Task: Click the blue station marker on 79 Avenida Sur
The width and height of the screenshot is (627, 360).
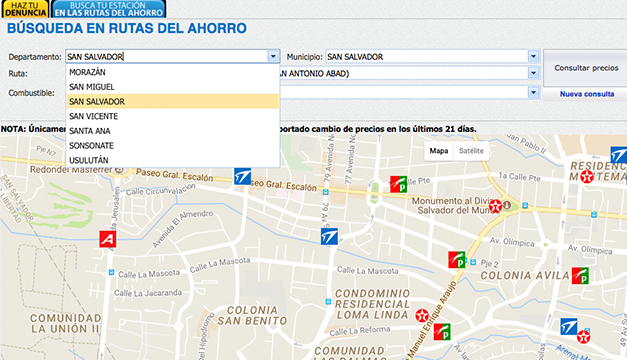Action: click(329, 236)
